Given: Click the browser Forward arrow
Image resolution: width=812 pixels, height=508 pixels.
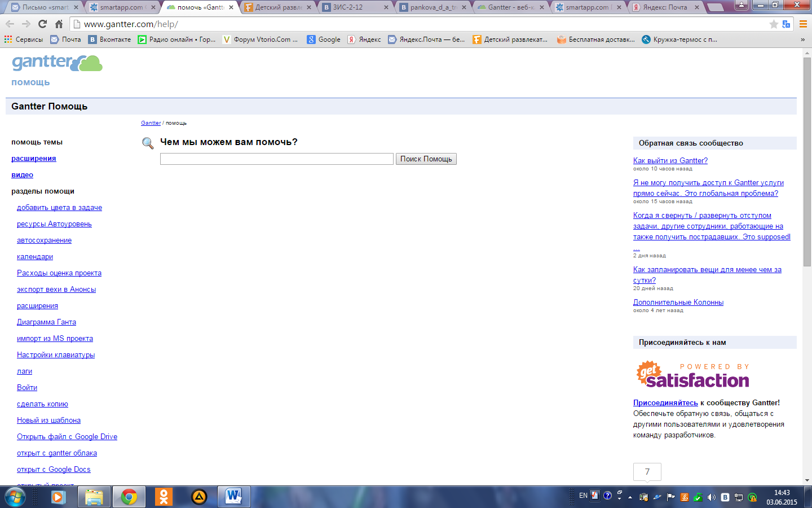Looking at the screenshot, I should coord(26,24).
